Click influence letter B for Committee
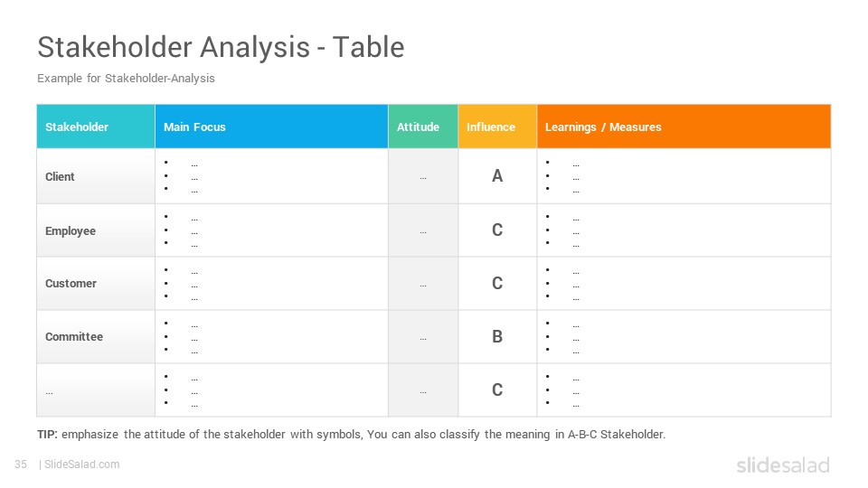Viewport: 868px width, 488px height. [497, 336]
